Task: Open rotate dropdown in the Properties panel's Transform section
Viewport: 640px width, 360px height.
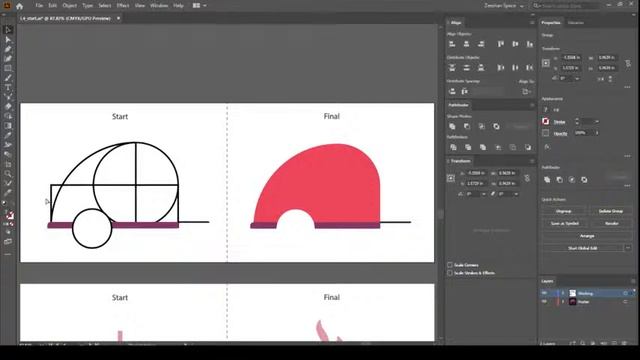Action: click(x=577, y=78)
